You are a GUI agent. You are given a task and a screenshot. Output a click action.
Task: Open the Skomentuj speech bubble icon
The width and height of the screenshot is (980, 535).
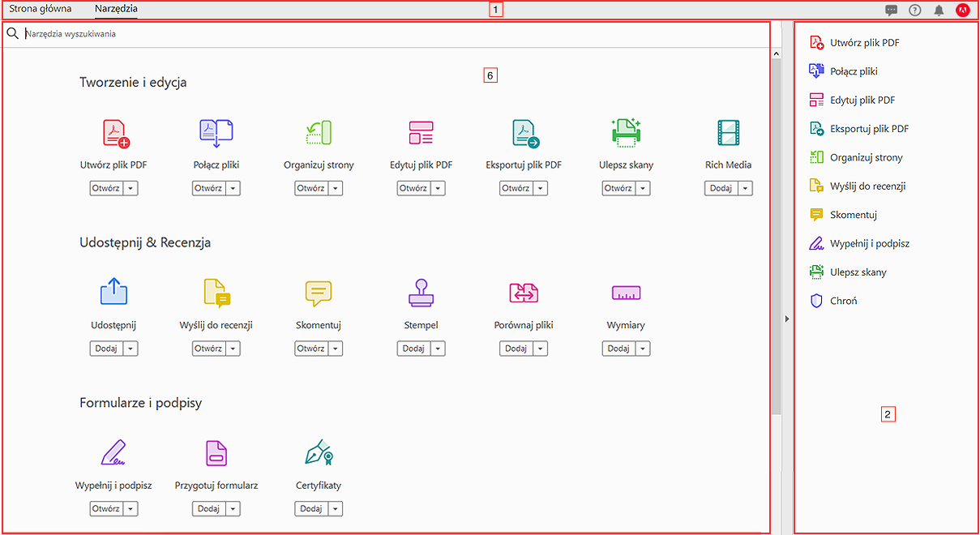coord(319,293)
